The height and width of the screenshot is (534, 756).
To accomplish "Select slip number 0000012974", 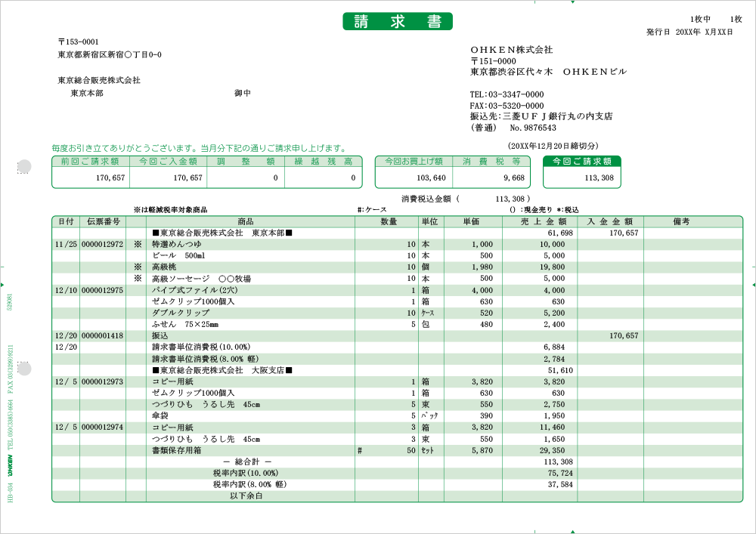I will [102, 427].
